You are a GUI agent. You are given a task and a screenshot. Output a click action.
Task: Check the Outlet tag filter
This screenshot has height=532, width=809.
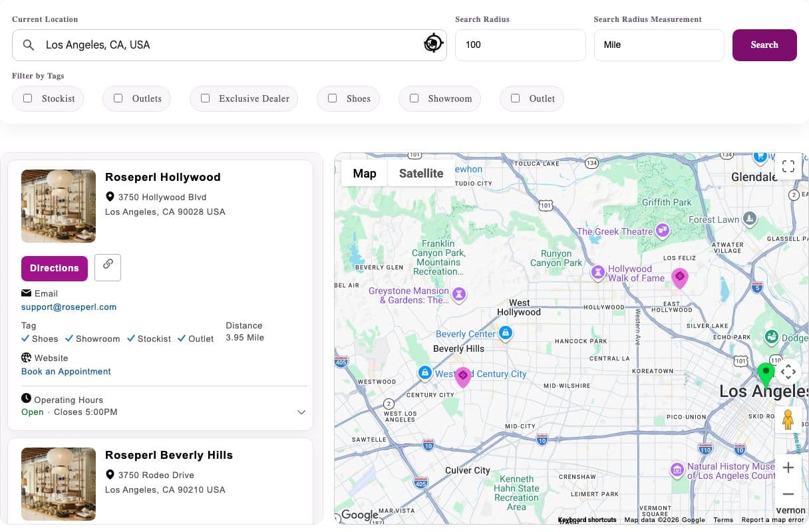515,98
